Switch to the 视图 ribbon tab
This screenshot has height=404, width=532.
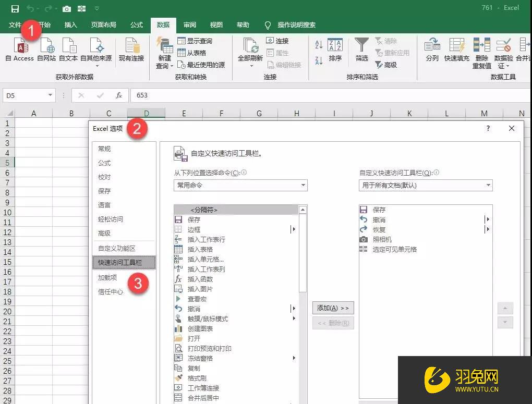click(216, 25)
